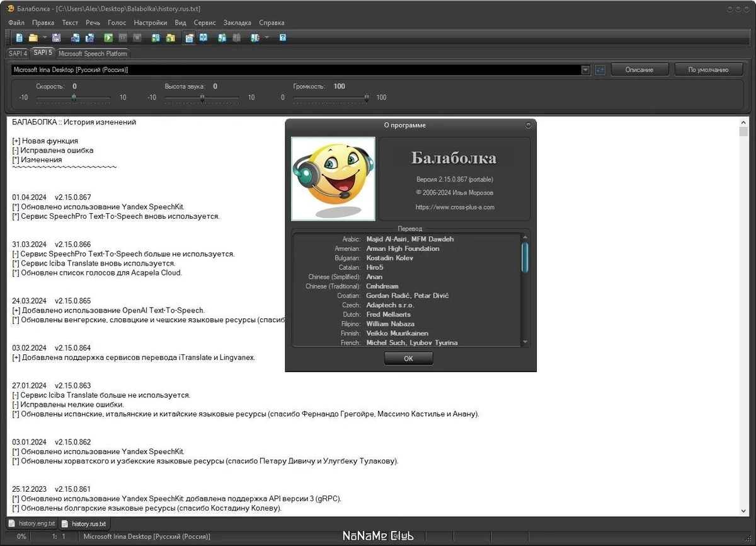Click the 01.04.2024 v2.15.0.867 entry line
This screenshot has height=546, width=756.
(x=52, y=197)
